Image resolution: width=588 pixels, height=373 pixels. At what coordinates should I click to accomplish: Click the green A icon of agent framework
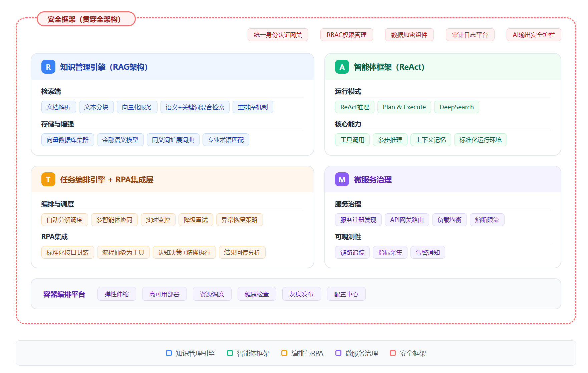point(342,67)
